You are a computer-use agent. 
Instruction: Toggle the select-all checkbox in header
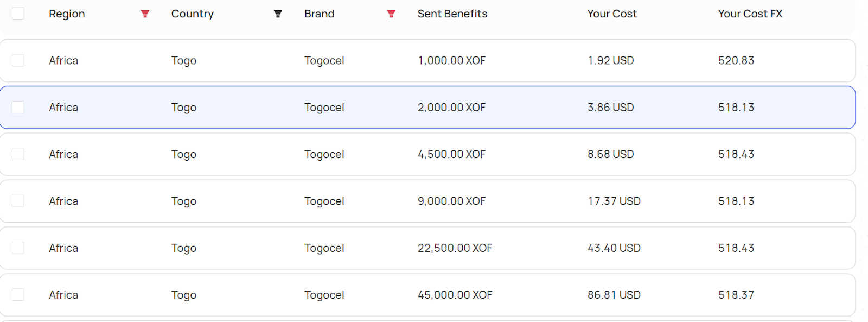click(18, 14)
